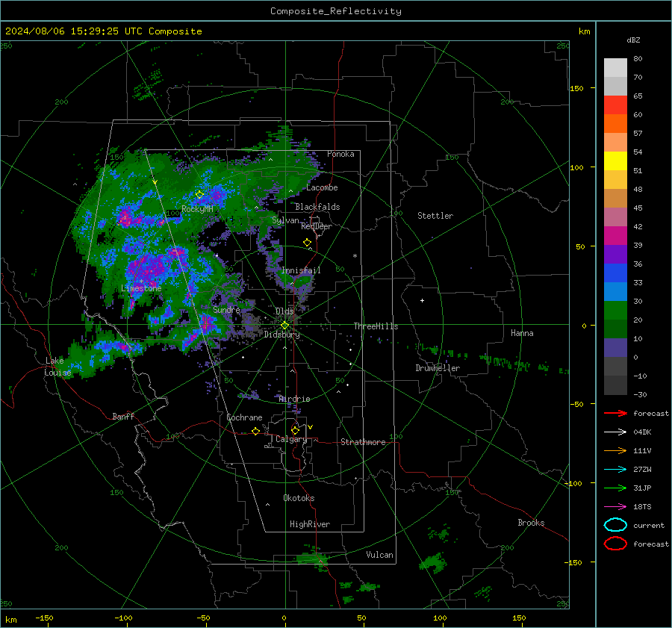Image resolution: width=672 pixels, height=628 pixels.
Task: Click the Ponoka label
Action: tap(340, 155)
